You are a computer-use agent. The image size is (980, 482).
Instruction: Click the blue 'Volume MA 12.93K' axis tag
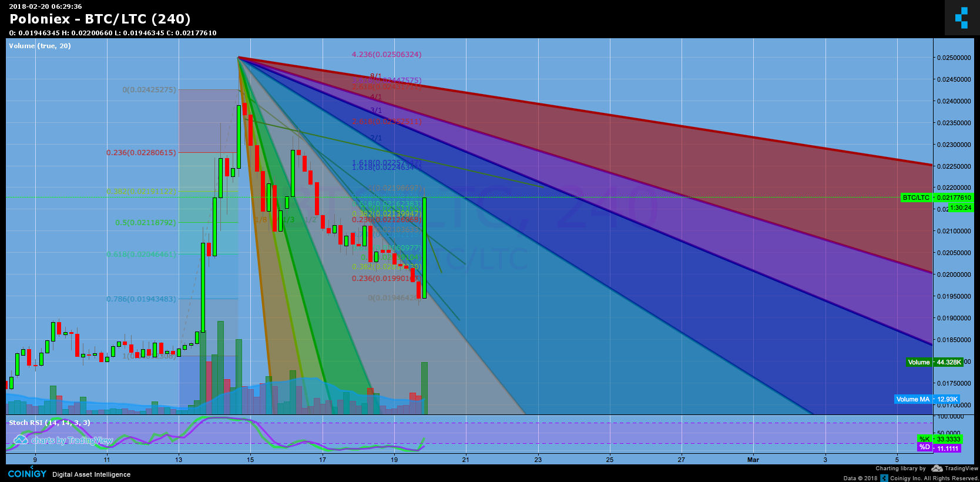pos(927,399)
